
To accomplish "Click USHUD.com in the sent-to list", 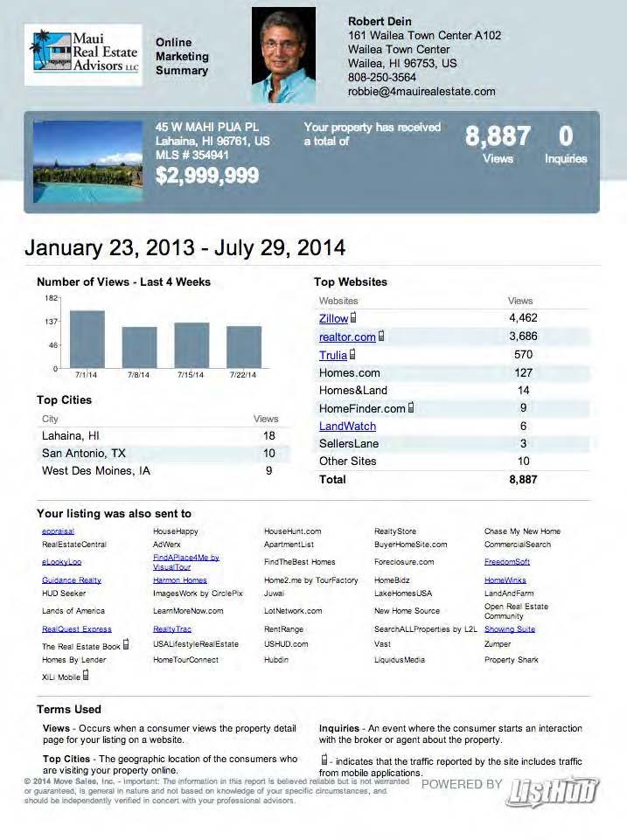I will [286, 644].
